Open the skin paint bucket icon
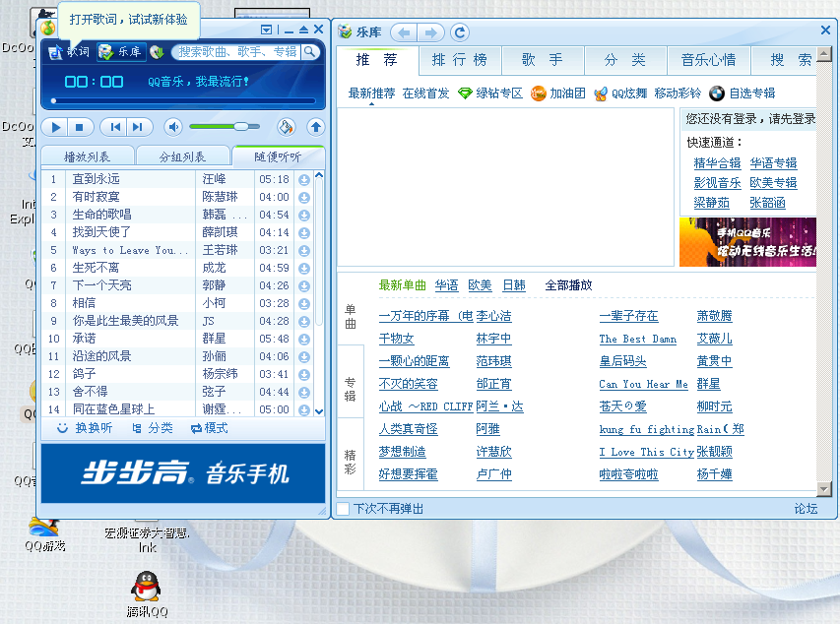 tap(286, 127)
